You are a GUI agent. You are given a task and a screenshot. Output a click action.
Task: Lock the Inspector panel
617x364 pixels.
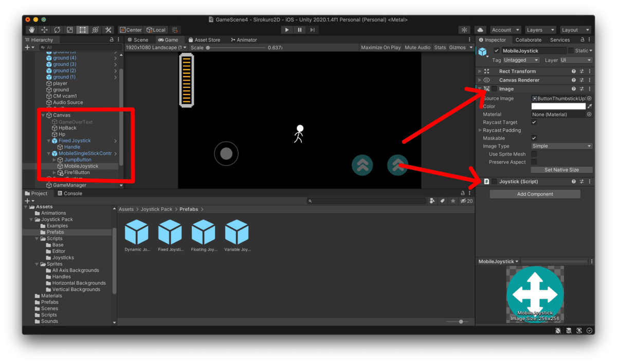pyautogui.click(x=583, y=40)
